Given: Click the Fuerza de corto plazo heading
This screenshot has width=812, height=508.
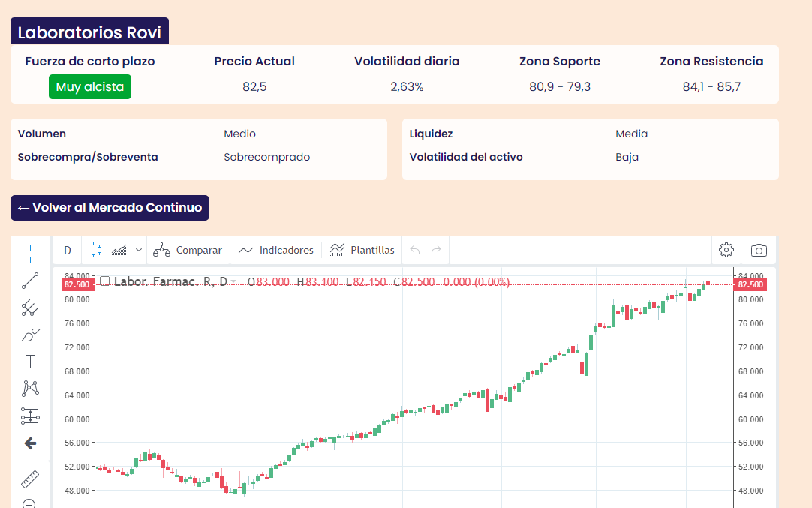Looking at the screenshot, I should [90, 61].
